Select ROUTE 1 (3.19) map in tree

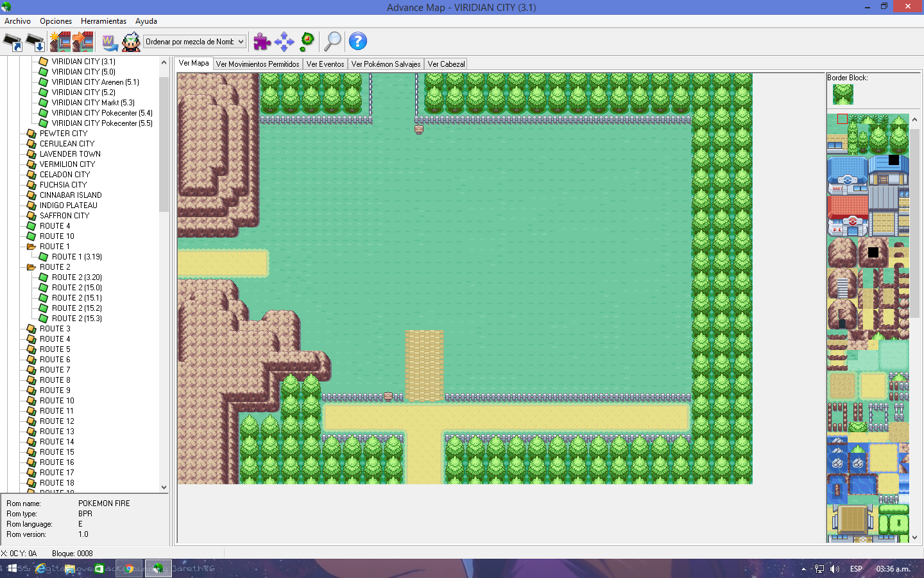[76, 257]
